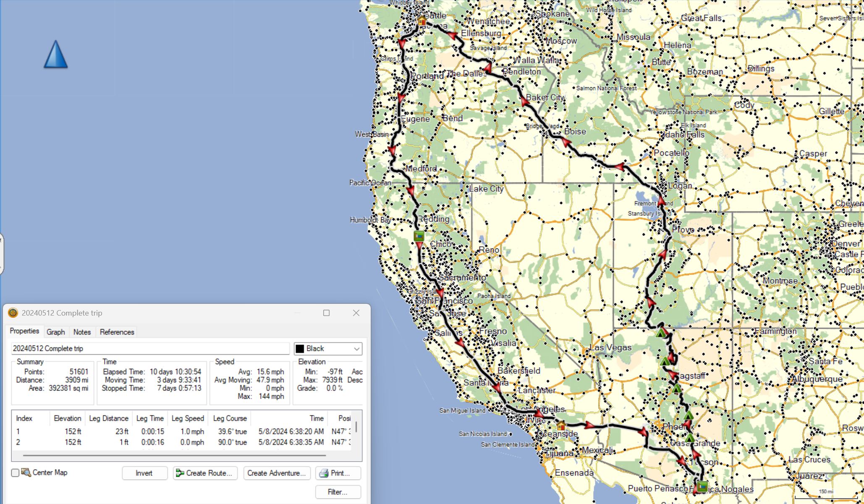
Task: Sort track points by Leg Distance column
Action: tap(108, 418)
